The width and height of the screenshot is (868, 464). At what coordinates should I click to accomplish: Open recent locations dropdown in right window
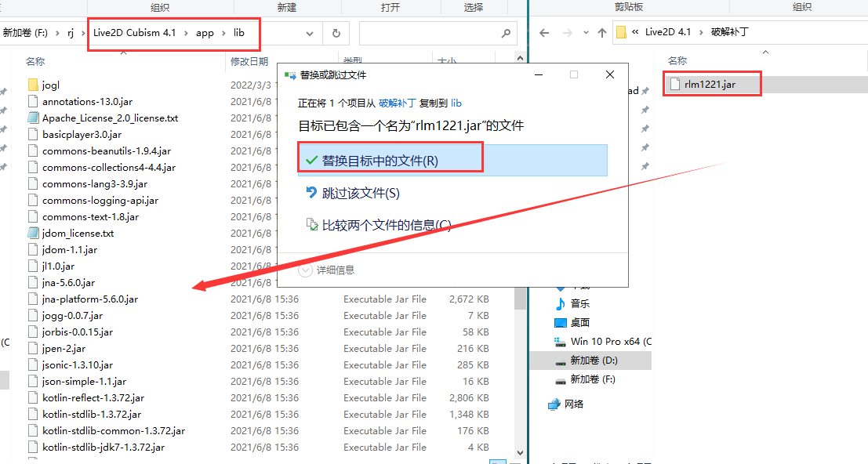coord(586,33)
